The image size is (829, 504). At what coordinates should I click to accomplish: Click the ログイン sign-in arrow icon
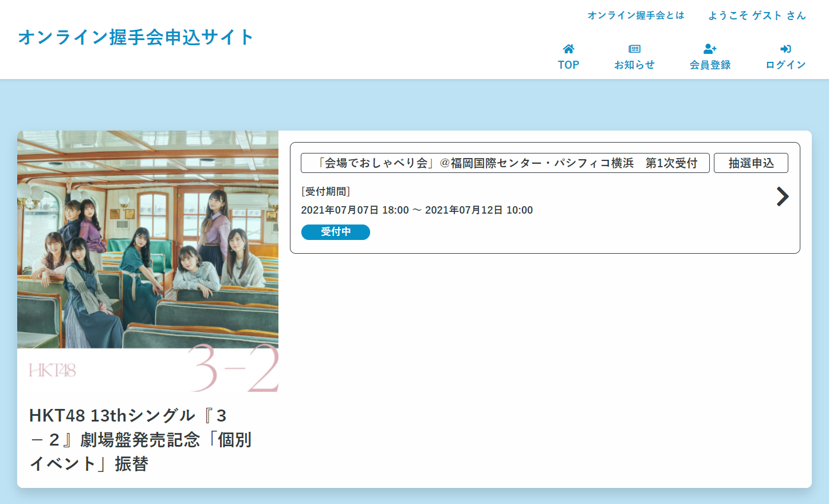pyautogui.click(x=785, y=49)
